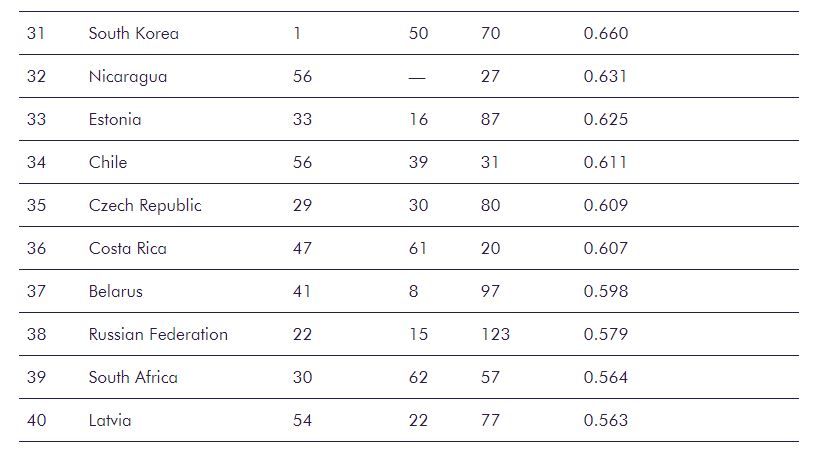This screenshot has height=449, width=818.
Task: Click the Chile country name
Action: click(108, 162)
